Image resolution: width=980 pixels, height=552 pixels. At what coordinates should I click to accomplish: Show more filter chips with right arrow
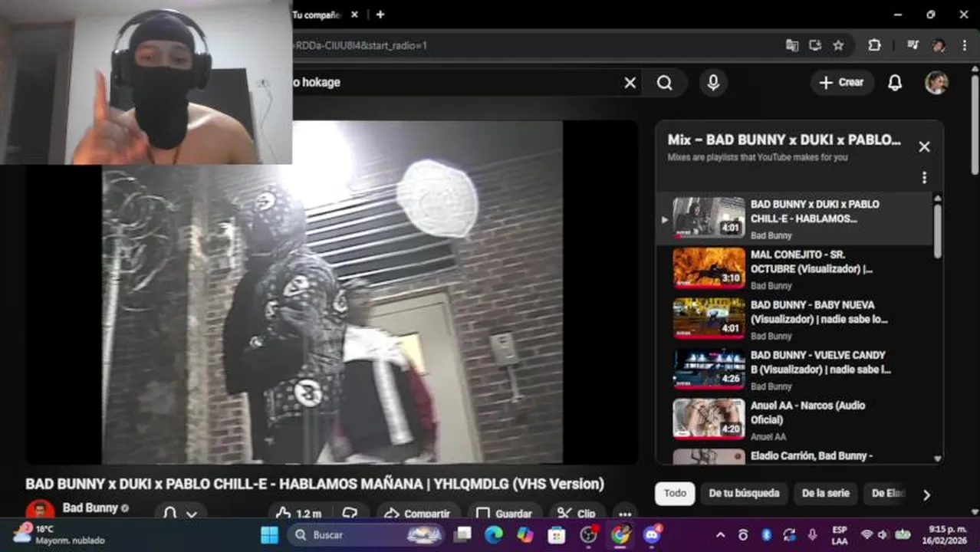point(926,495)
